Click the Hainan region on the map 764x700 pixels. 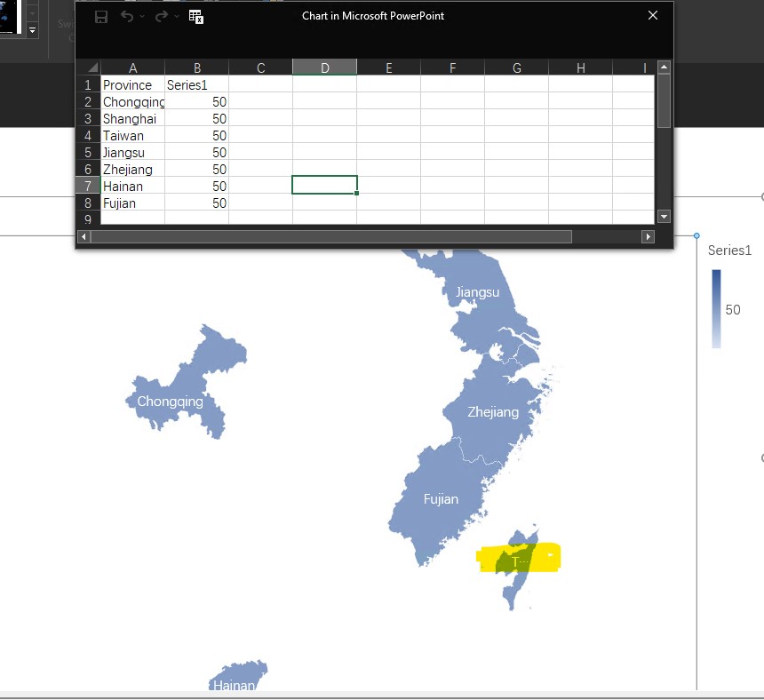(238, 674)
